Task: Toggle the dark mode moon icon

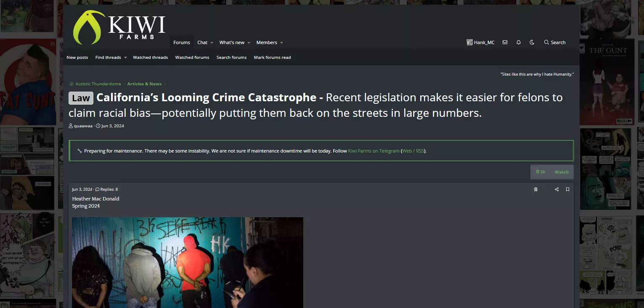Action: point(532,42)
